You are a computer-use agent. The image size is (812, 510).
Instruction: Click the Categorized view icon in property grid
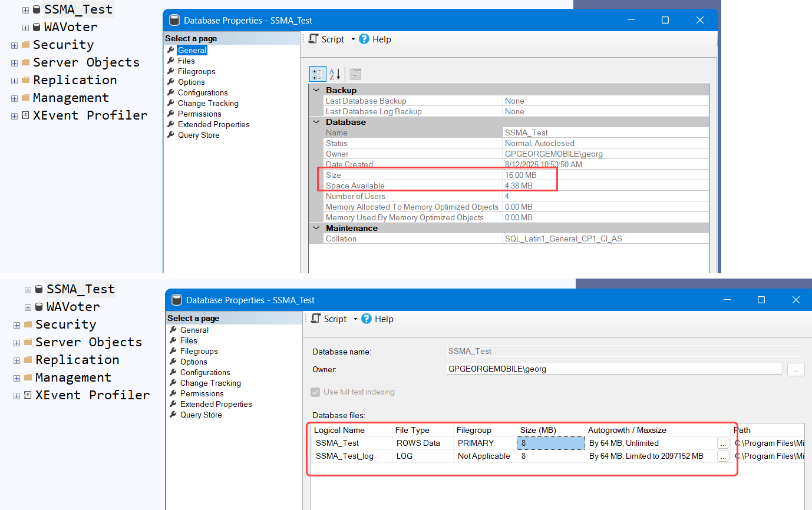[318, 74]
